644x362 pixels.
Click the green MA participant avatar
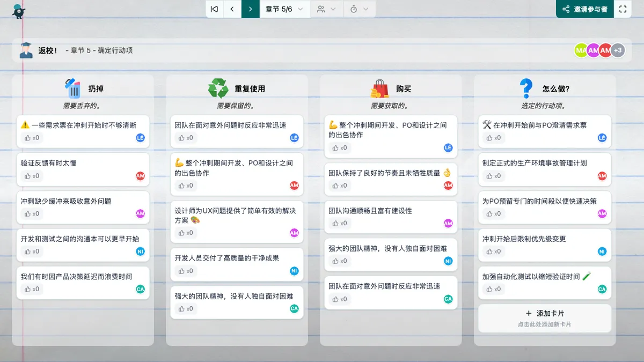(x=581, y=50)
